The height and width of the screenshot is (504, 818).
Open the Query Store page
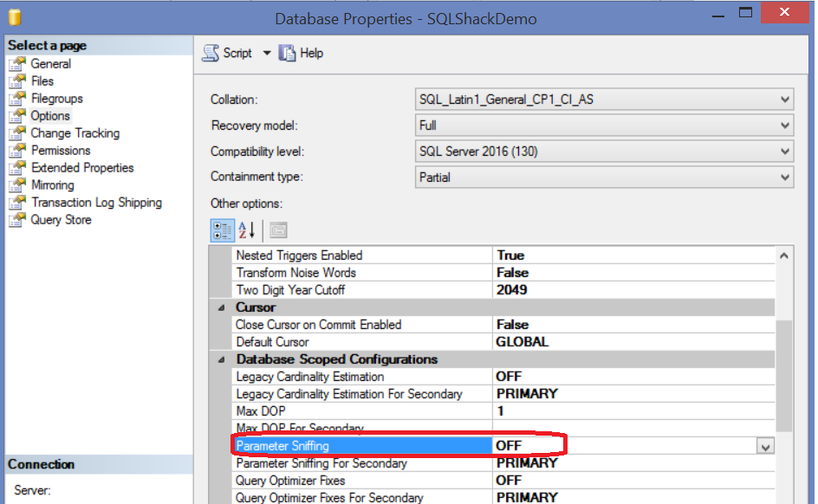pyautogui.click(x=61, y=219)
